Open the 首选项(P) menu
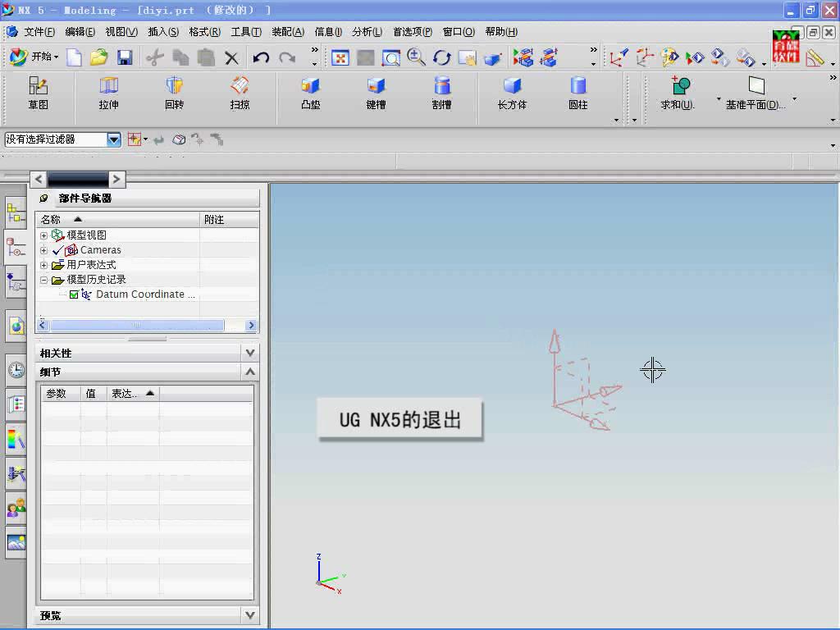Viewport: 840px width, 630px height. coord(413,32)
